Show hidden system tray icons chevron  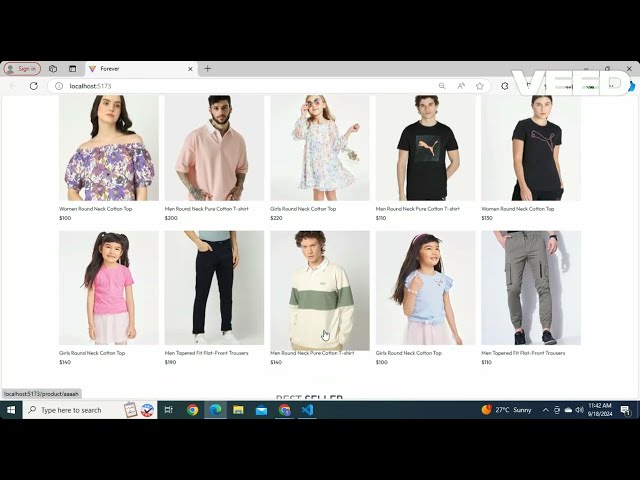[x=545, y=410]
